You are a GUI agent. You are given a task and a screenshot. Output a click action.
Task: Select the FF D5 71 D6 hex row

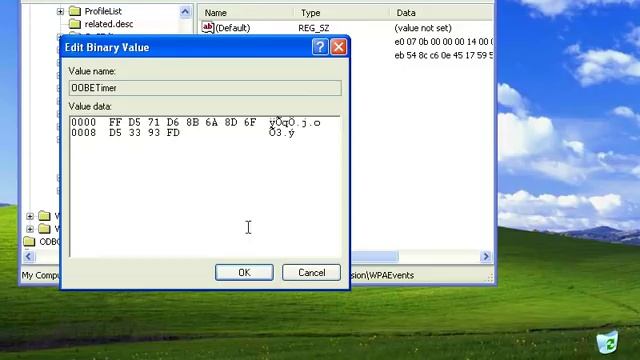click(196, 122)
